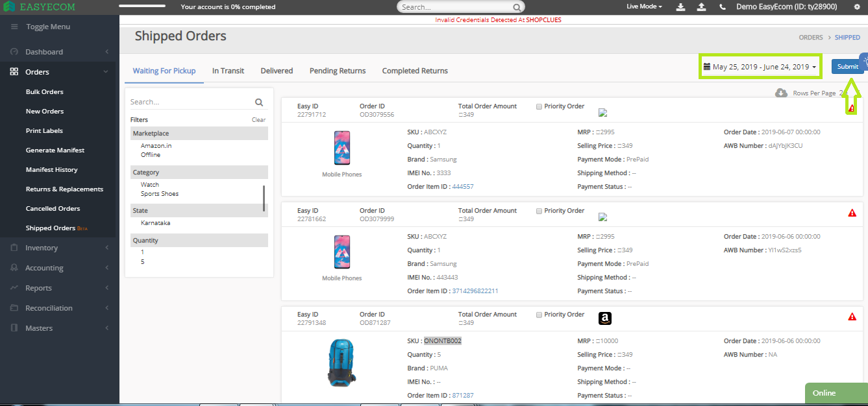868x406 pixels.
Task: Click the Accounting icon in sidebar
Action: (14, 268)
